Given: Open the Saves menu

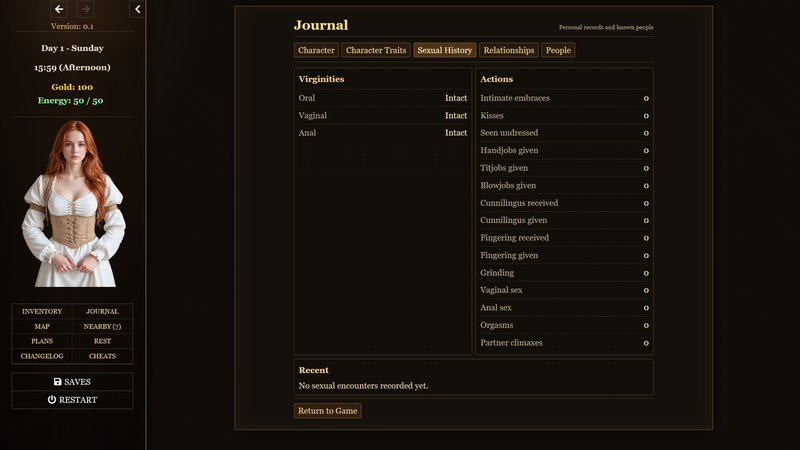Looking at the screenshot, I should coord(72,382).
